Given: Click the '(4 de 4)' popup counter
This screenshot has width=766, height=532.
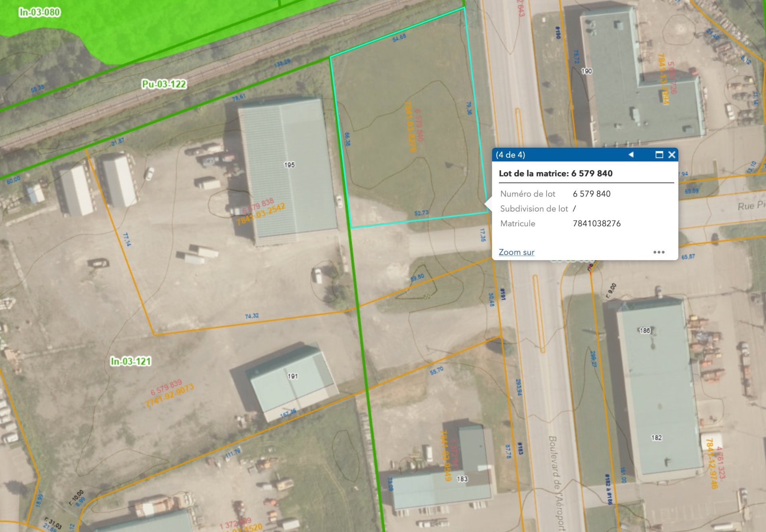Looking at the screenshot, I should tap(510, 155).
